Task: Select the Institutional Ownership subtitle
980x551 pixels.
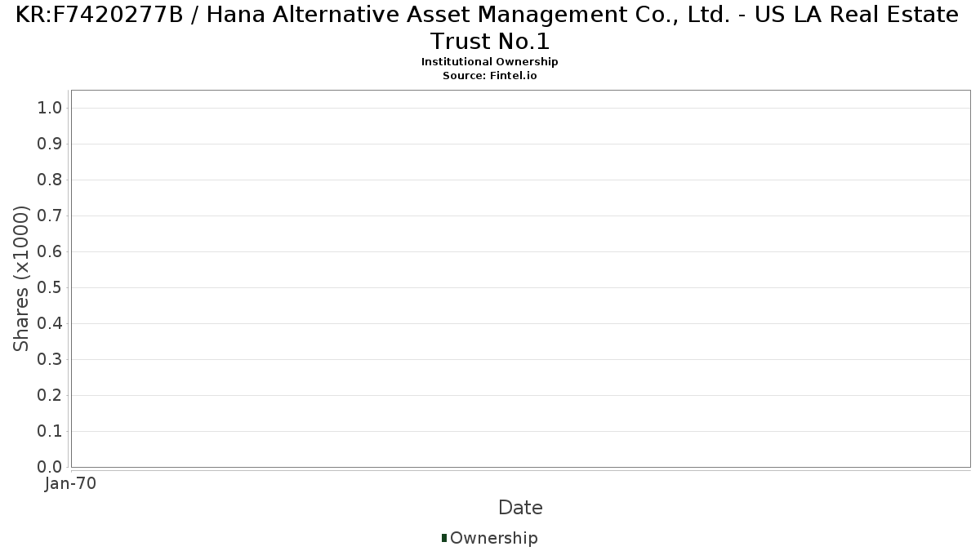Action: (490, 62)
